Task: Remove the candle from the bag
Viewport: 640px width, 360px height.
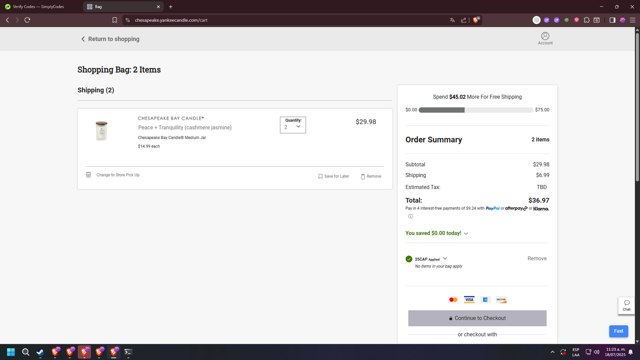Action: click(x=371, y=176)
